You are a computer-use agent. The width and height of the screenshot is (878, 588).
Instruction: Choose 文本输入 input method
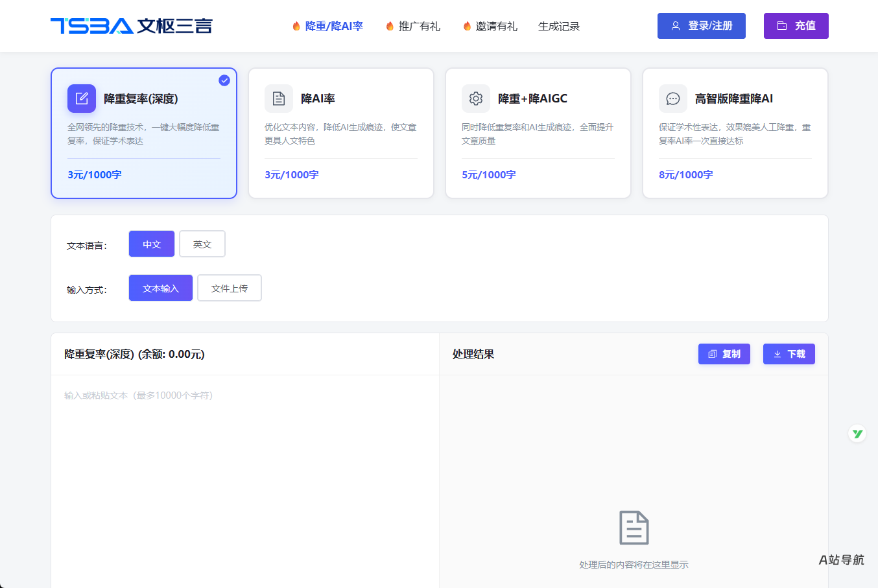tap(161, 288)
